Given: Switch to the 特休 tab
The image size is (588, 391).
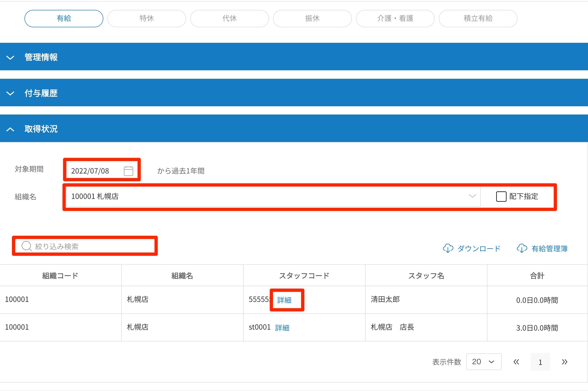Looking at the screenshot, I should pyautogui.click(x=146, y=18).
